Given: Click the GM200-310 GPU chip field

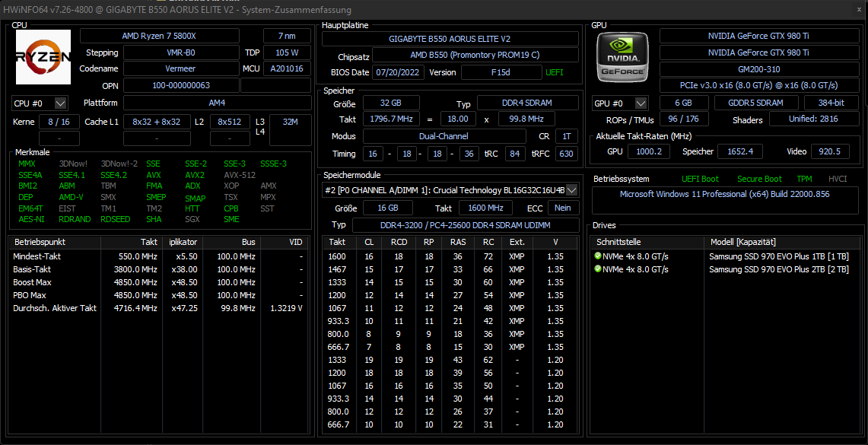Looking at the screenshot, I should [x=759, y=70].
